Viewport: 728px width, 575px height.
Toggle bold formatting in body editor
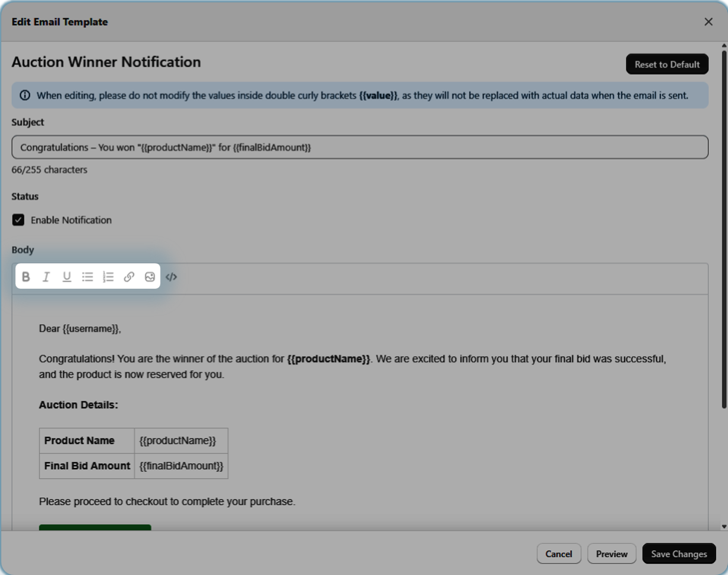coord(26,277)
